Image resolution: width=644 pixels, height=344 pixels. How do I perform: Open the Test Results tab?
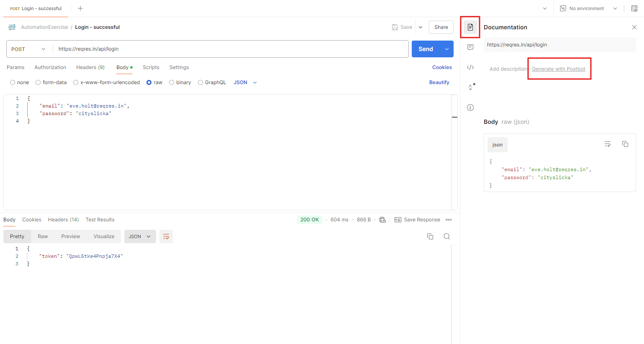pyautogui.click(x=100, y=220)
